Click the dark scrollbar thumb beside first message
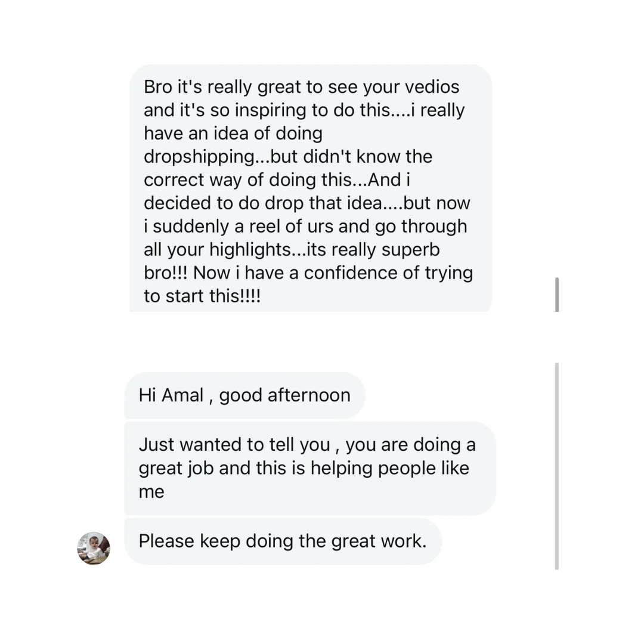 coord(557,295)
